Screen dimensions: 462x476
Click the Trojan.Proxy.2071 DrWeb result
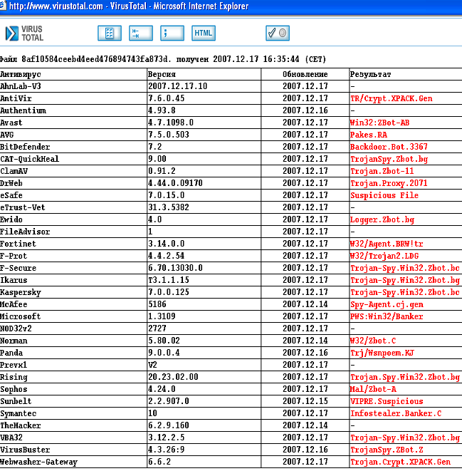point(389,183)
